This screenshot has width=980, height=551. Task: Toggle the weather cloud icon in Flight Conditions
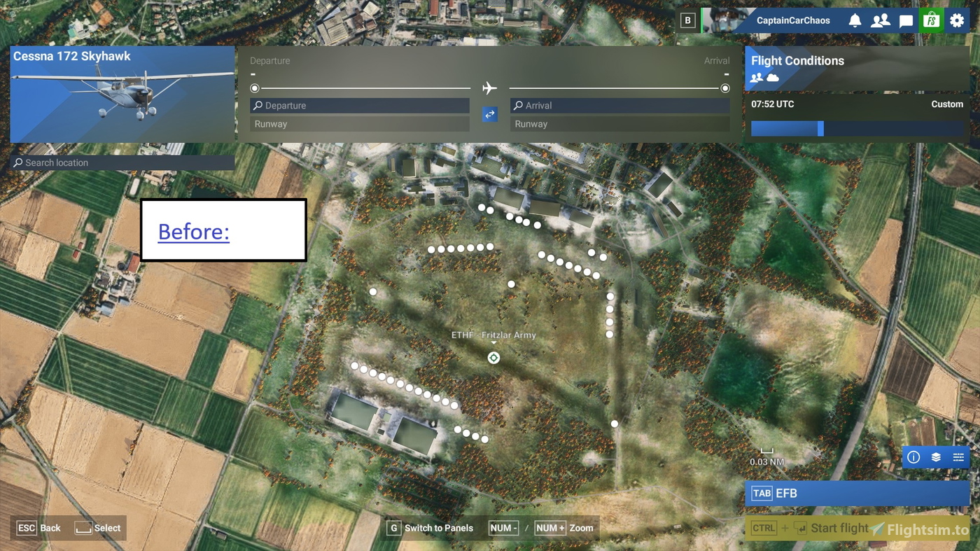click(x=772, y=78)
